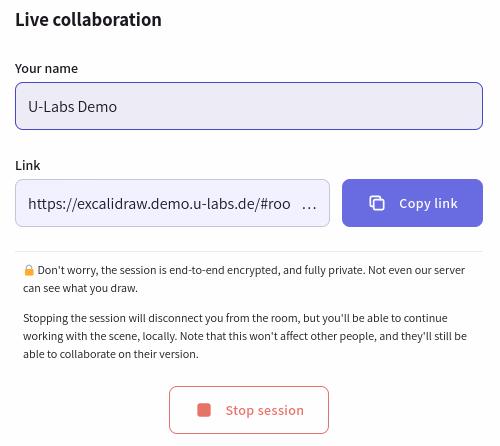Click the Copy link button

click(412, 203)
